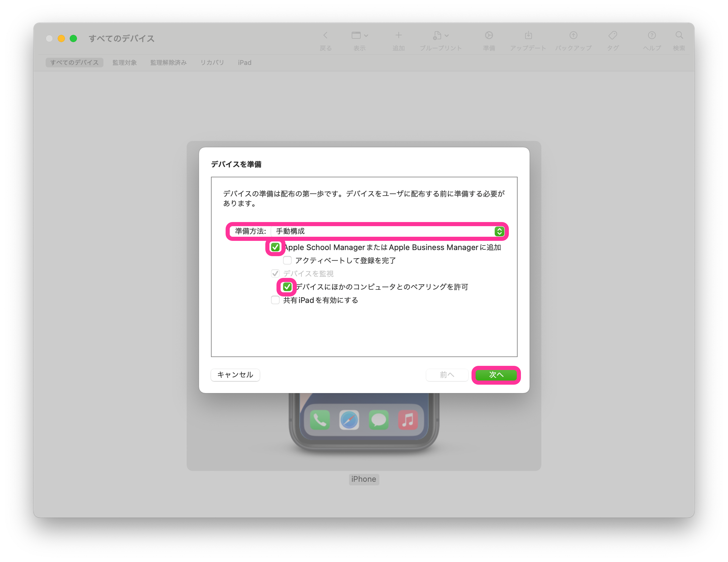Enable アクティベートして登録を完了 checkbox
The width and height of the screenshot is (728, 562).
coord(287,260)
